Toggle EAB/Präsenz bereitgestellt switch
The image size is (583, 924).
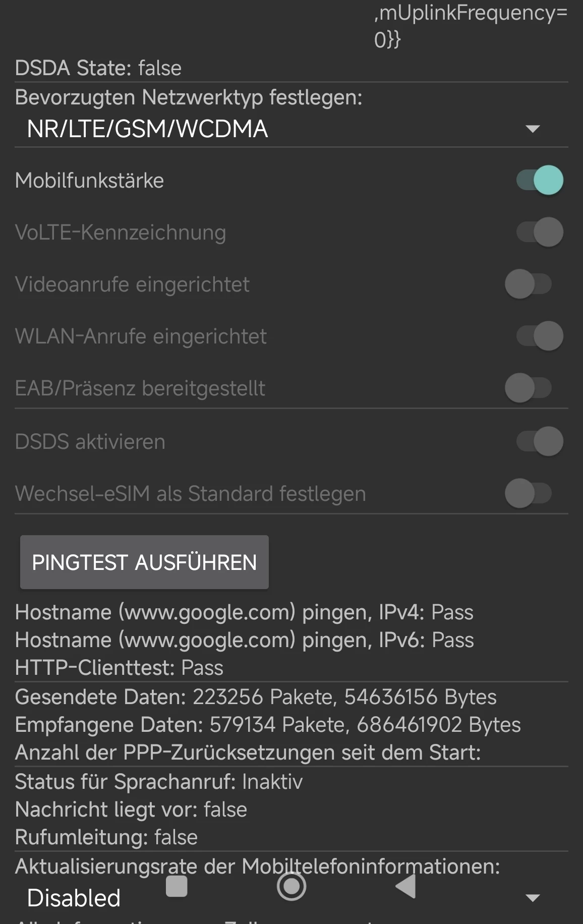[528, 388]
